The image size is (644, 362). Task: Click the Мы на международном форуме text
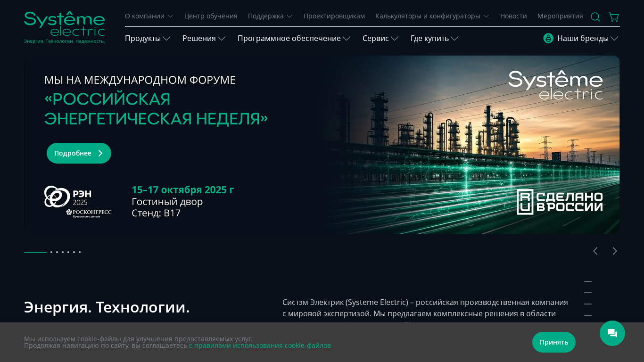[x=140, y=80]
